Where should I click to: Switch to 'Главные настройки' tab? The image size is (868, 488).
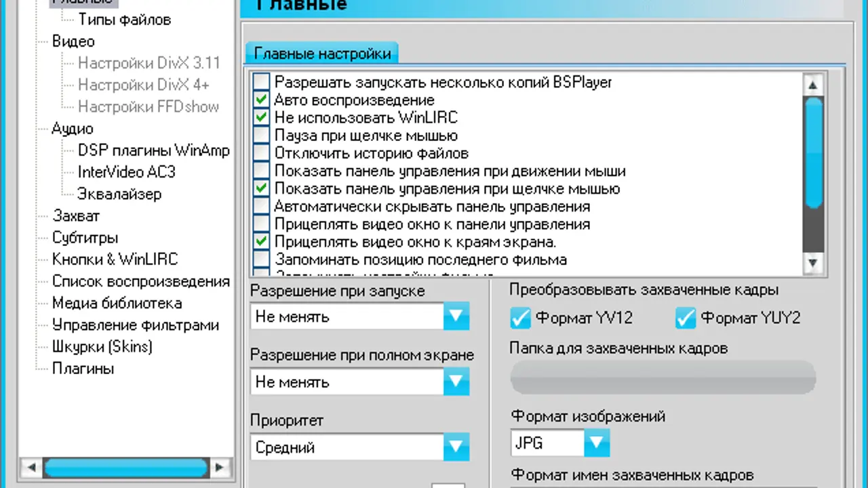[x=322, y=54]
